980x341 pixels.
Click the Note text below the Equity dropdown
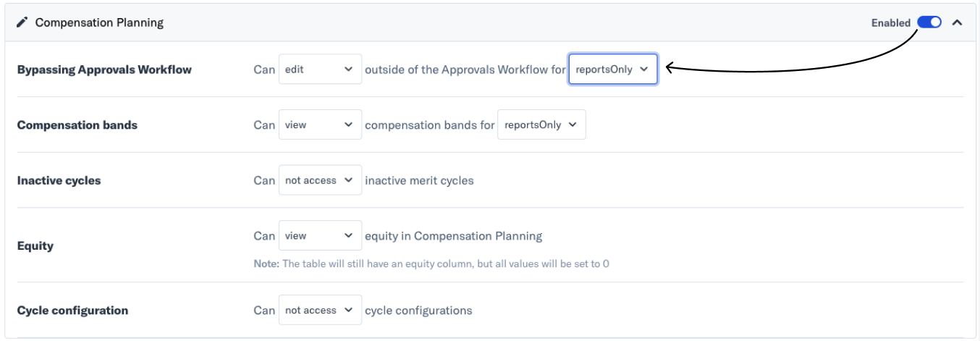click(x=431, y=264)
